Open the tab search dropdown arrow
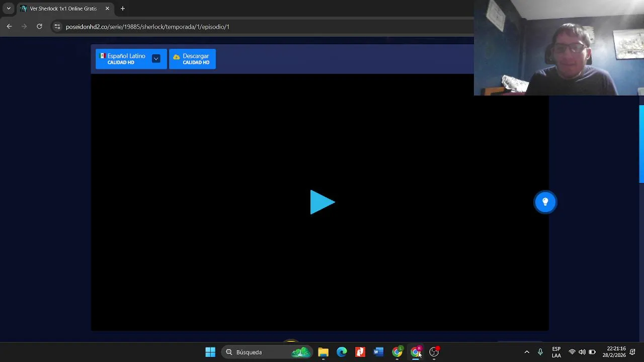This screenshot has width=644, height=362. point(9,9)
